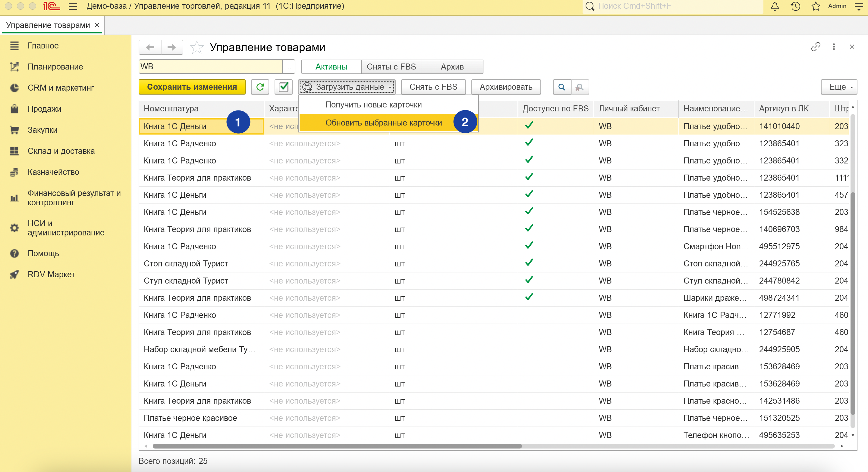Image resolution: width=868 pixels, height=472 pixels.
Task: Toggle the select-all checkmark button
Action: [284, 87]
